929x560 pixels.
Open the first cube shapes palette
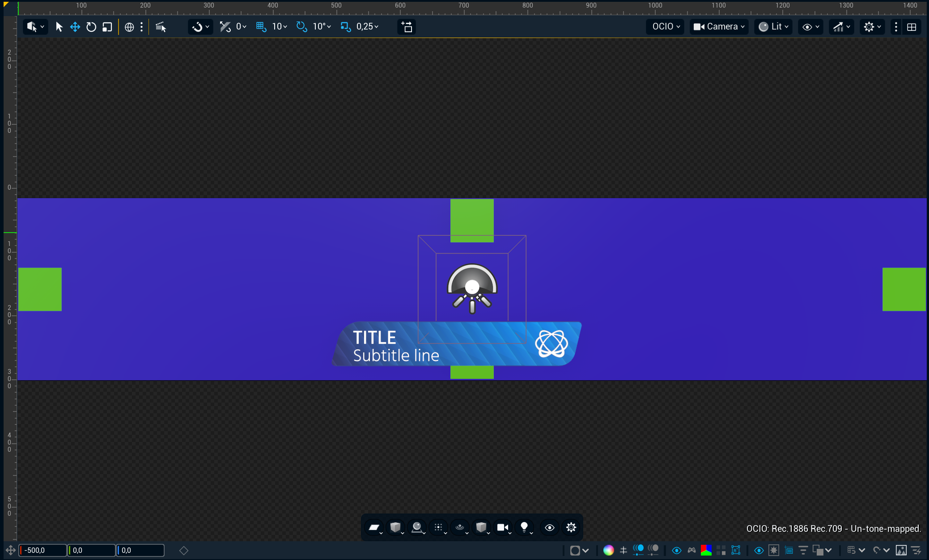coord(396,528)
